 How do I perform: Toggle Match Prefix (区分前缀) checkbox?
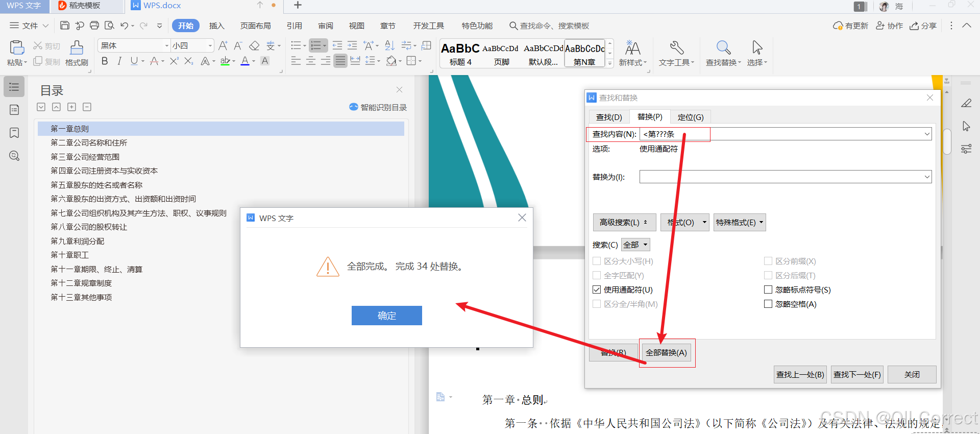(768, 261)
